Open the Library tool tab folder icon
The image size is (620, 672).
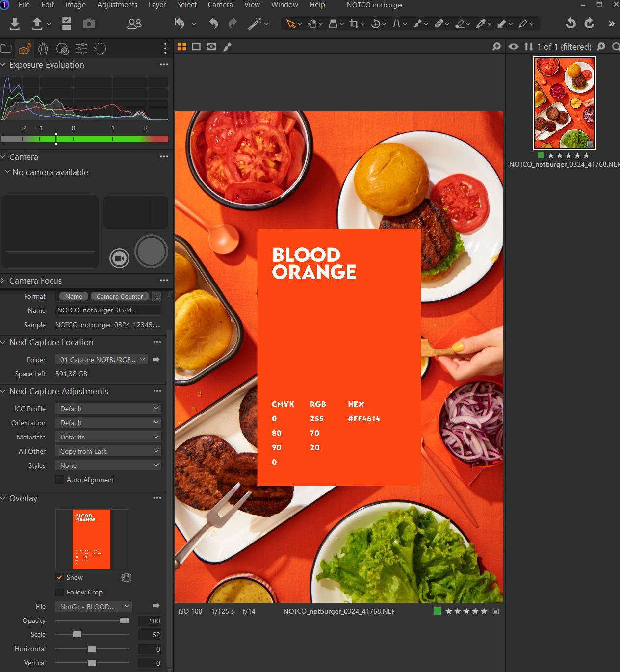coord(6,49)
